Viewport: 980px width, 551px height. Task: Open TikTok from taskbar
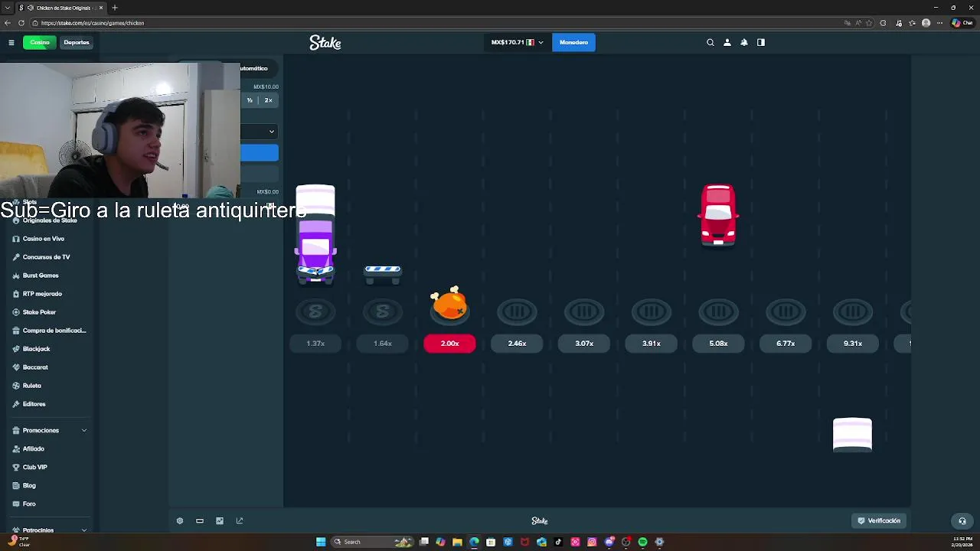coord(558,542)
